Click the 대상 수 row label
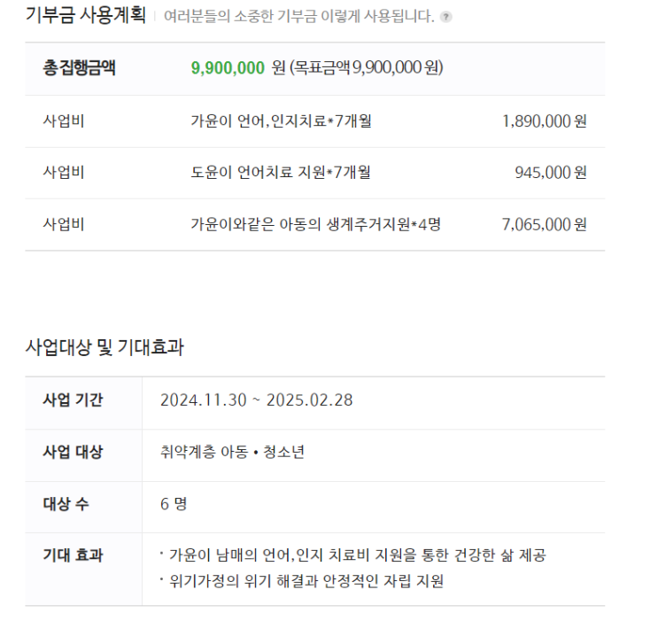Screen dimensions: 658x644 point(66,504)
